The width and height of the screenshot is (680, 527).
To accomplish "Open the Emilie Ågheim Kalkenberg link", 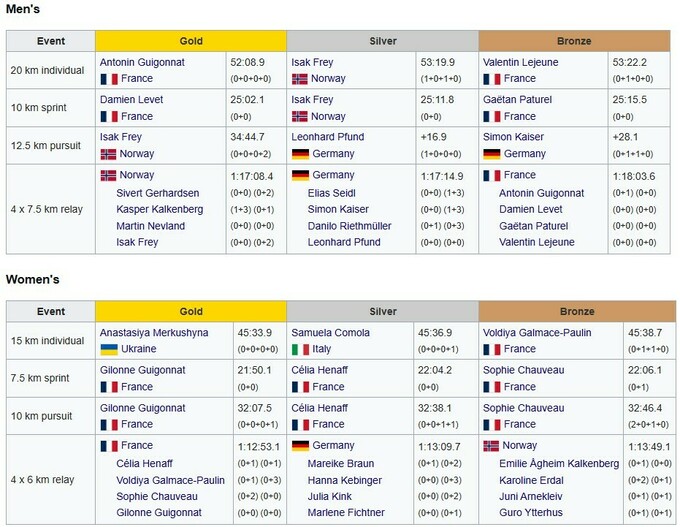I will coord(559,464).
